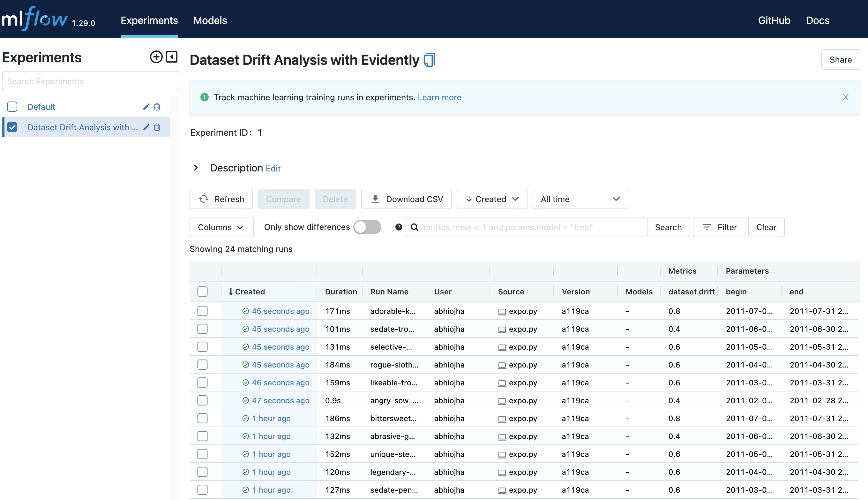Click the Download CSV button

406,199
